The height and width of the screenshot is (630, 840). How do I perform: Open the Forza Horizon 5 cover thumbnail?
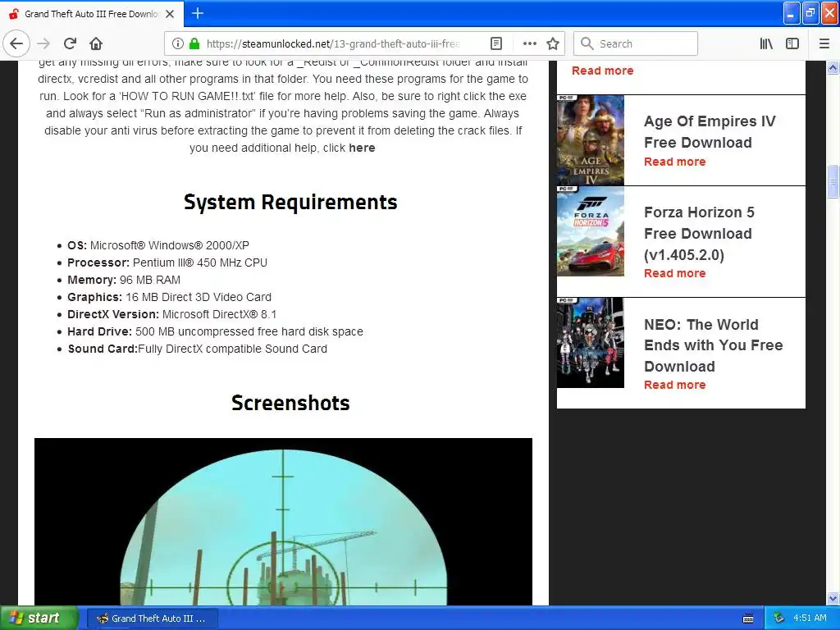[591, 231]
